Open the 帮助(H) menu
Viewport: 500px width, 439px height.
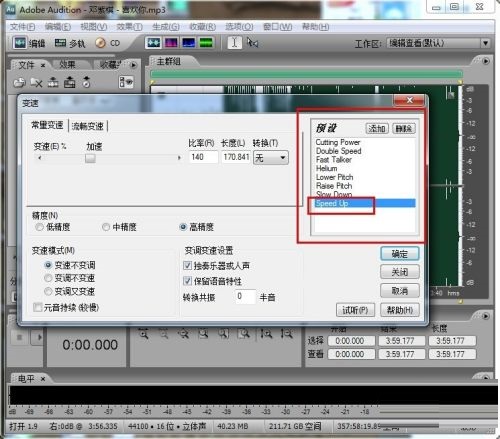pyautogui.click(x=315, y=27)
